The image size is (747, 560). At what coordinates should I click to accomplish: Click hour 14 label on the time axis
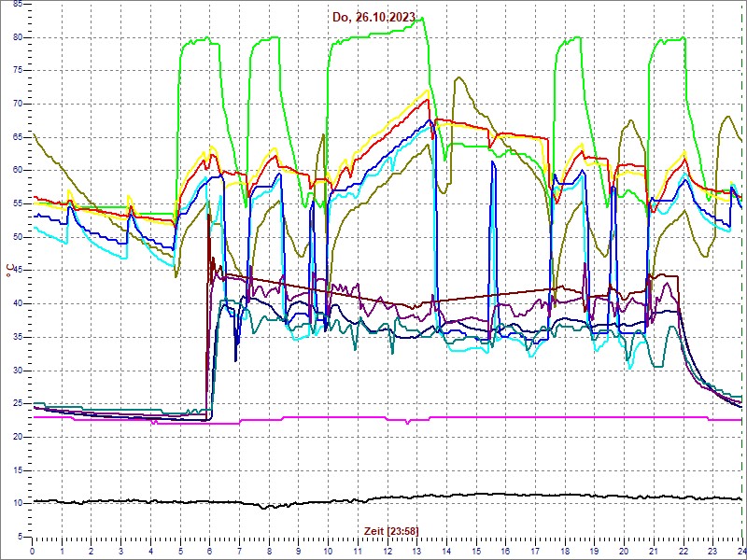446,551
